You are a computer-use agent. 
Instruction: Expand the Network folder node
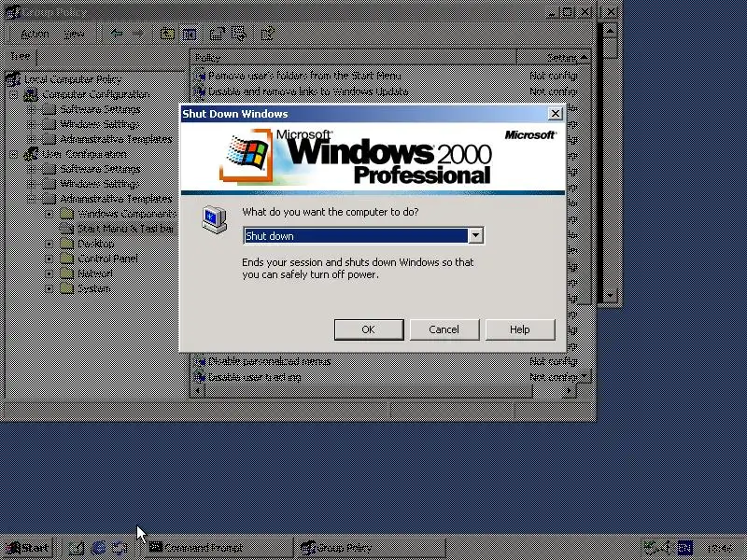pyautogui.click(x=49, y=273)
